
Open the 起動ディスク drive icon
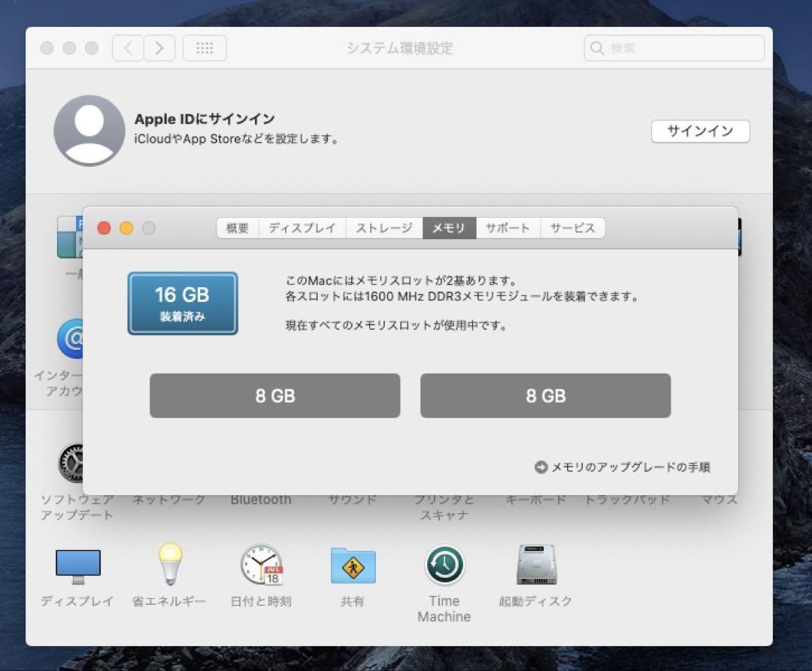(x=536, y=564)
